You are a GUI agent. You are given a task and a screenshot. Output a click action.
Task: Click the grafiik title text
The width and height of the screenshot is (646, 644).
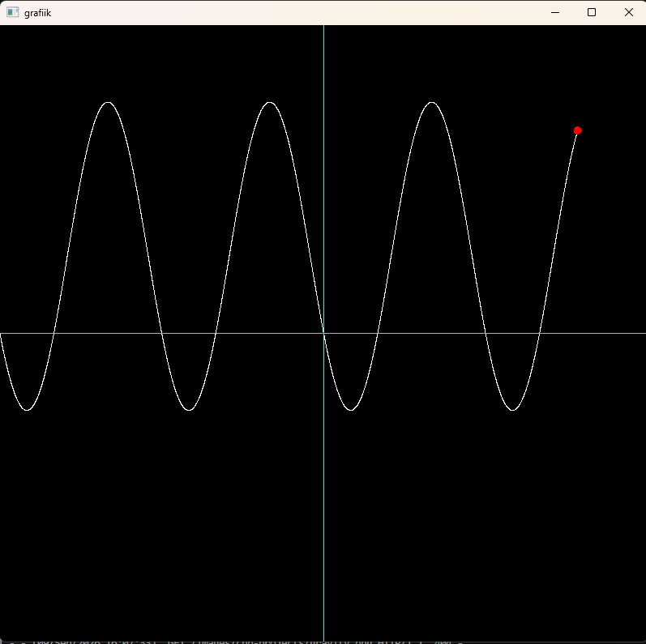coord(37,13)
